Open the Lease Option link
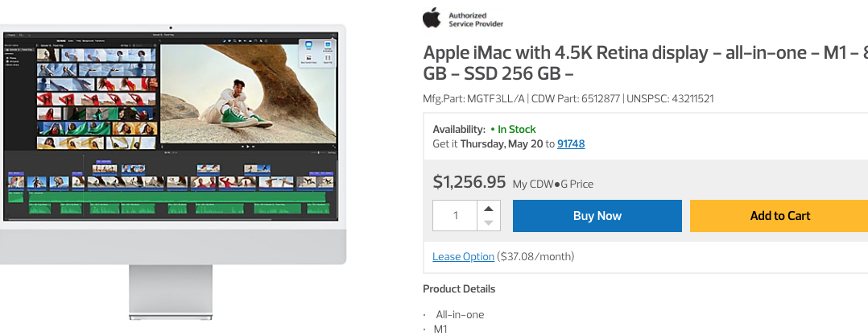 point(463,256)
